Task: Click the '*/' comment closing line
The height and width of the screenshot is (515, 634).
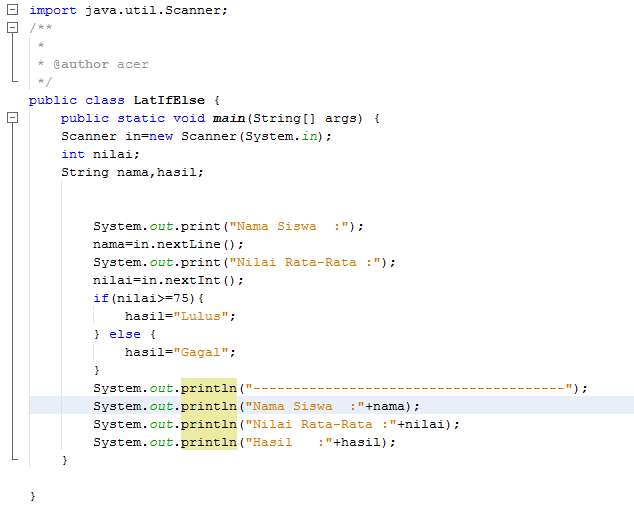Action: coord(44,82)
